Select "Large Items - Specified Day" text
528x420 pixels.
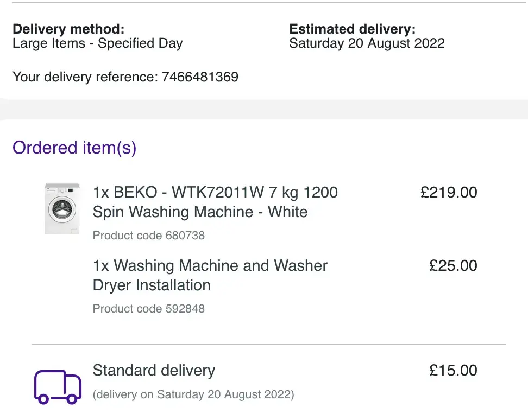tap(98, 43)
